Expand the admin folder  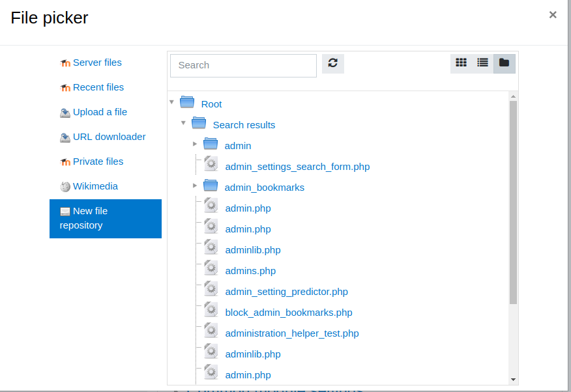point(195,144)
